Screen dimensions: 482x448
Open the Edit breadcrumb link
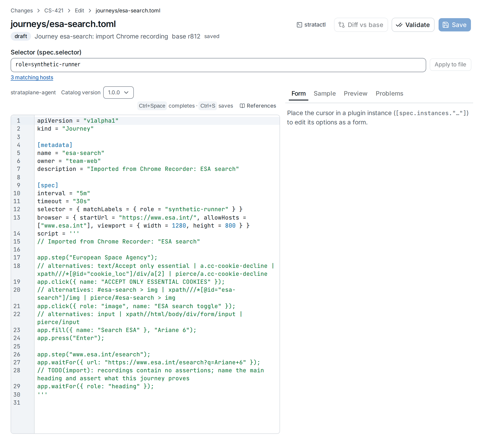tap(79, 11)
